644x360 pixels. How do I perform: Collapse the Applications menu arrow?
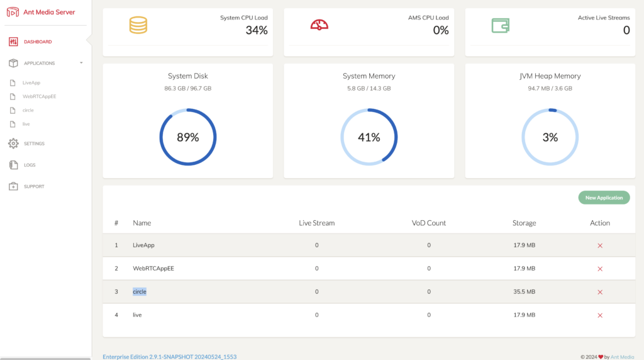click(x=81, y=63)
